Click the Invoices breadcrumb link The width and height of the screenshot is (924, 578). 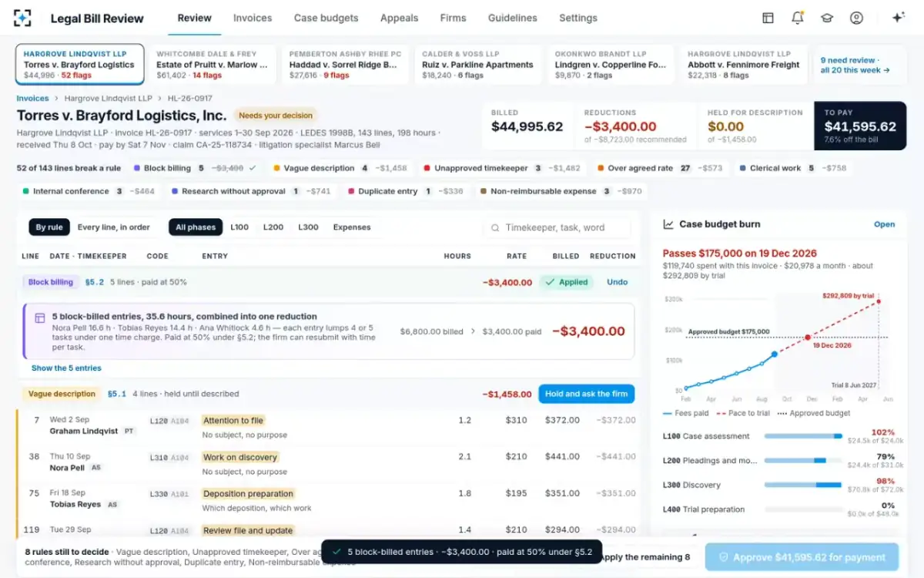coord(32,99)
